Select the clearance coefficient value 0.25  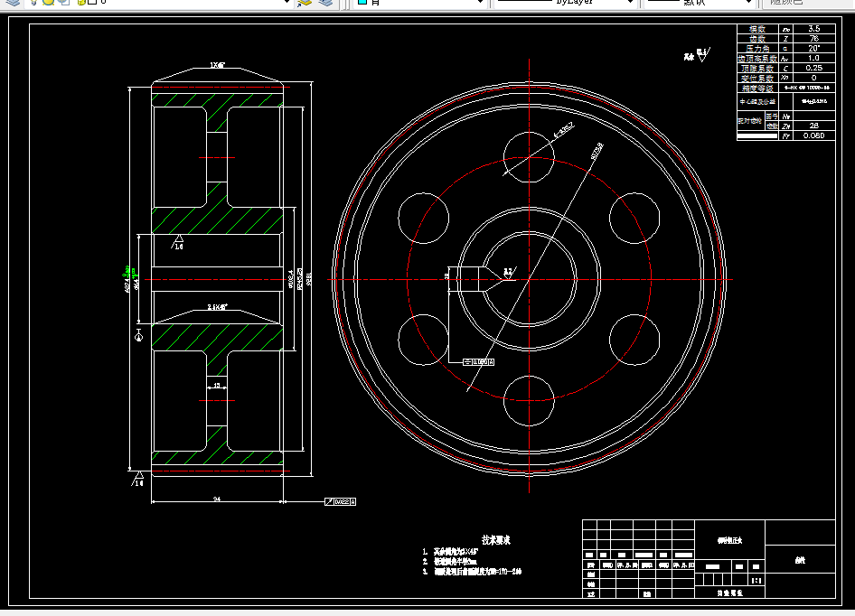813,68
